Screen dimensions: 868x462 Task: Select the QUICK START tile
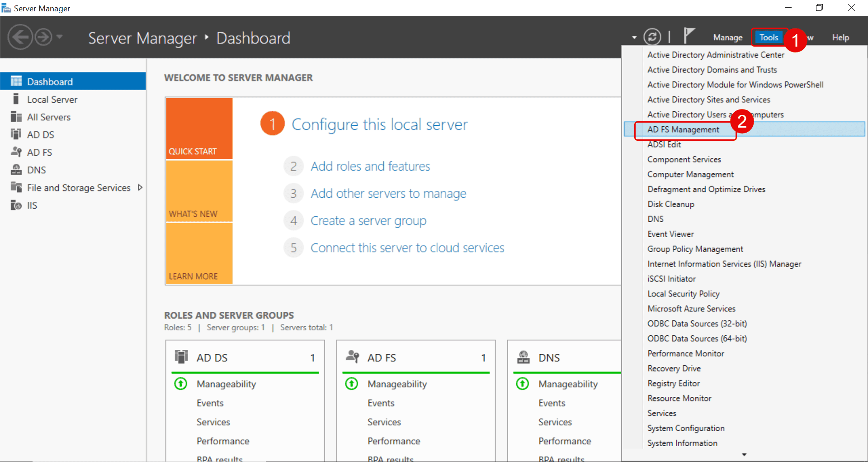(x=199, y=129)
